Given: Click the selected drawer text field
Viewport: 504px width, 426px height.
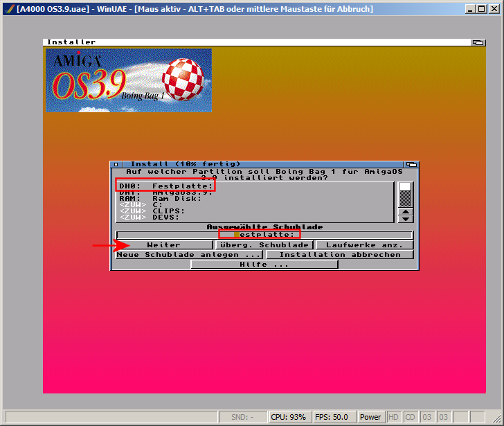Looking at the screenshot, I should pos(264,235).
